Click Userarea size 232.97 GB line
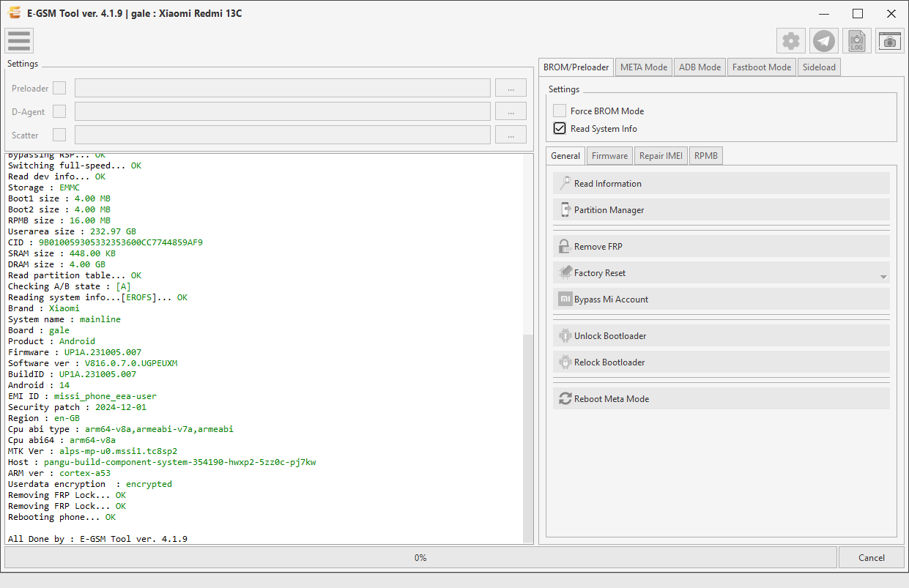909x588 pixels. coord(72,231)
